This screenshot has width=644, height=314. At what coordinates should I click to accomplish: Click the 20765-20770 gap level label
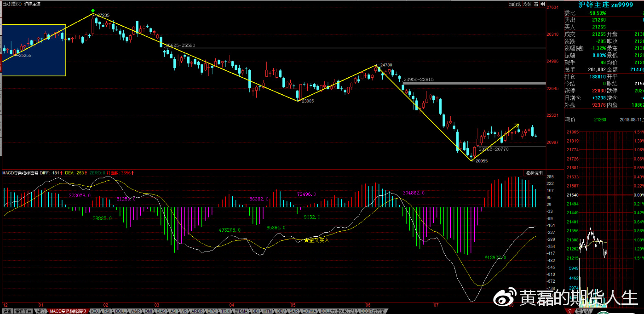point(493,149)
